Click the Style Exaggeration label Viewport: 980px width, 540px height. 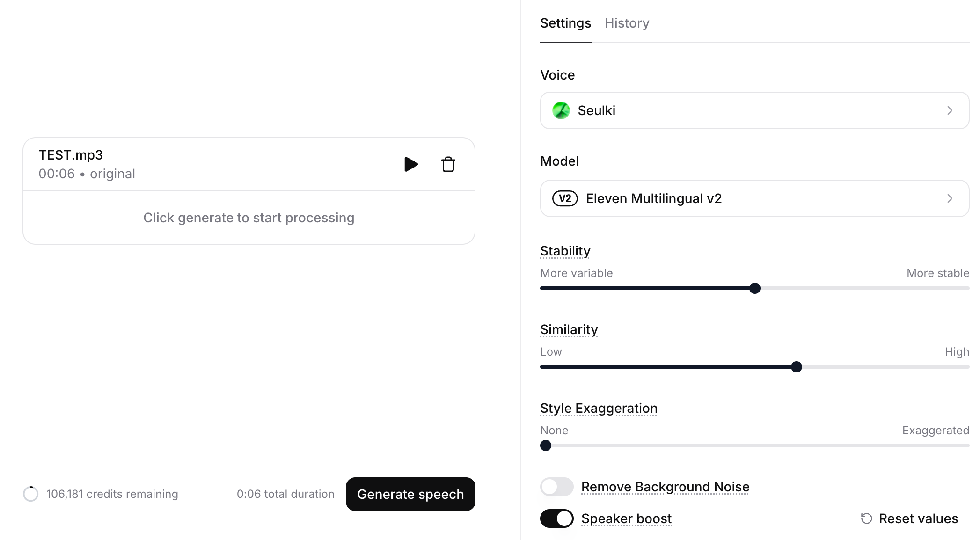(599, 408)
